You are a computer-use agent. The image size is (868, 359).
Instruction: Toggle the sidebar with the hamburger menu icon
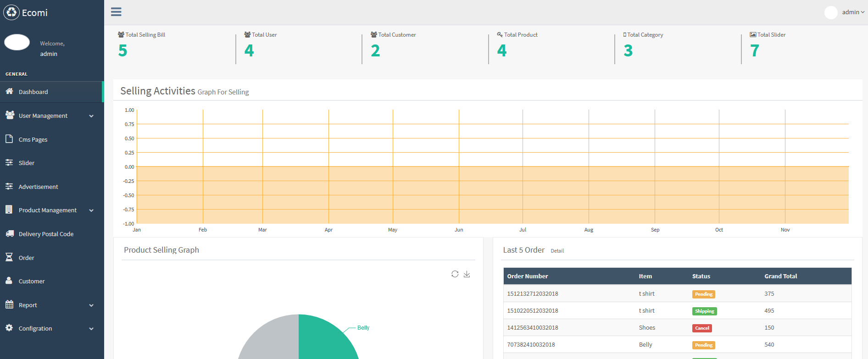(x=116, y=12)
